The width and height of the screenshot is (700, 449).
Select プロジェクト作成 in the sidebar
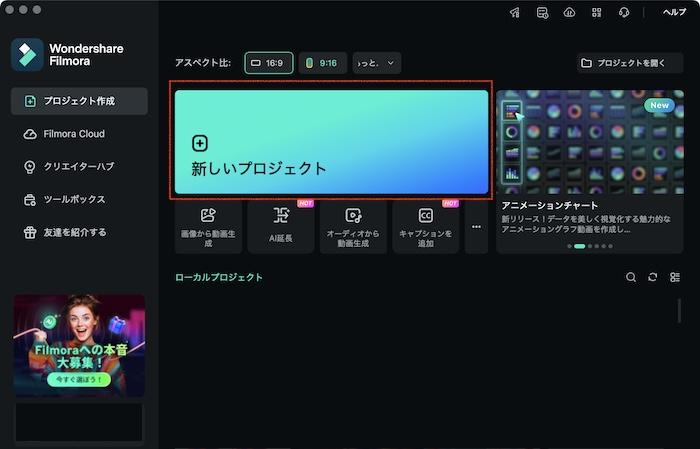79,101
